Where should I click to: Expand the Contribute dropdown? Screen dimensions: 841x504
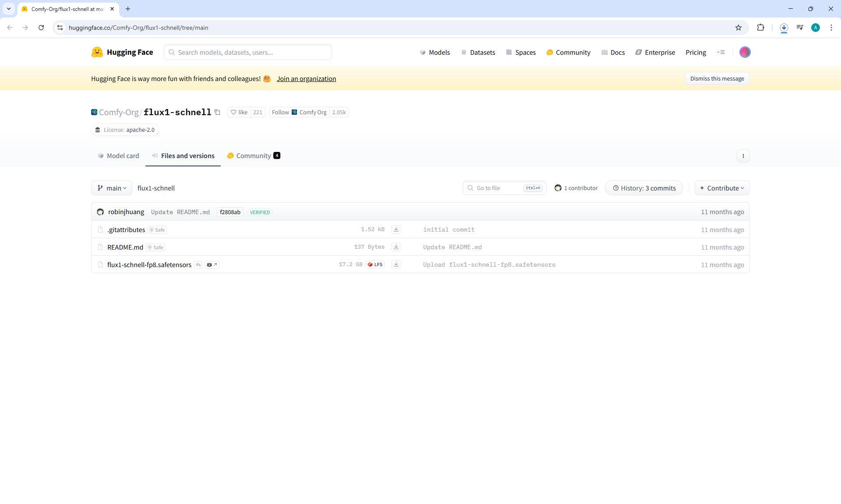click(722, 188)
